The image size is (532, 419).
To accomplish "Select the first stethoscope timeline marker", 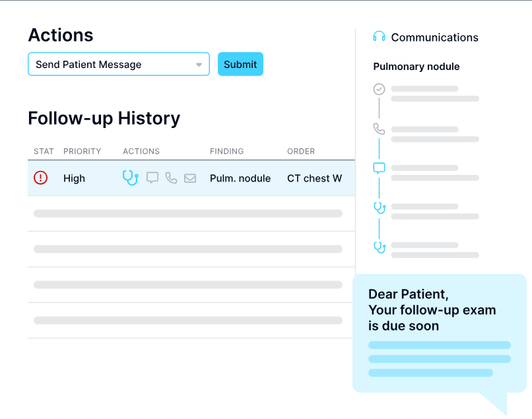I will (380, 208).
